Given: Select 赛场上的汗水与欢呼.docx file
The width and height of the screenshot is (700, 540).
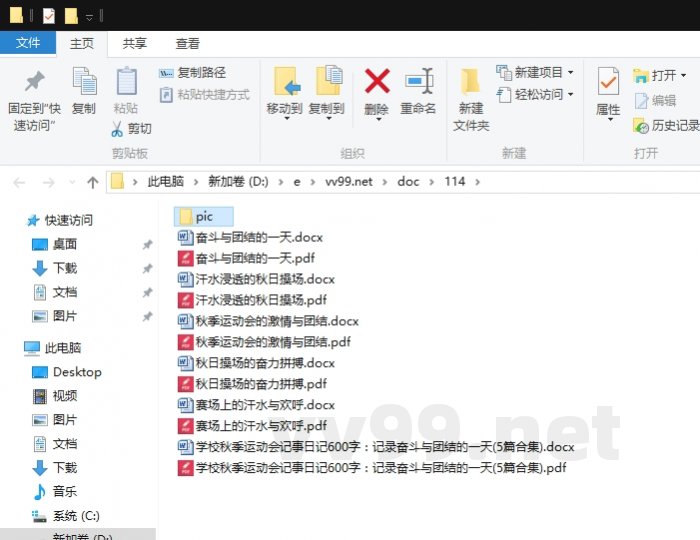Looking at the screenshot, I should click(x=256, y=405).
